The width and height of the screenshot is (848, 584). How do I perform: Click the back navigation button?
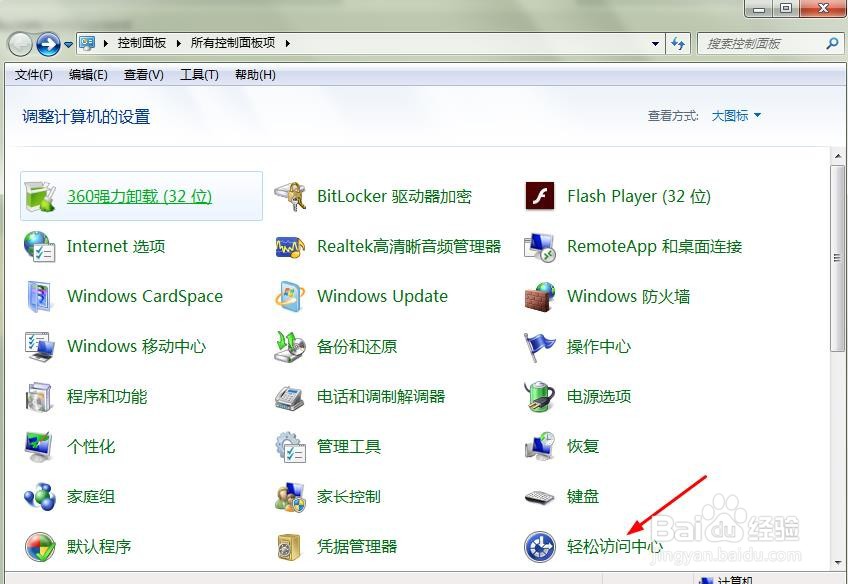18,43
